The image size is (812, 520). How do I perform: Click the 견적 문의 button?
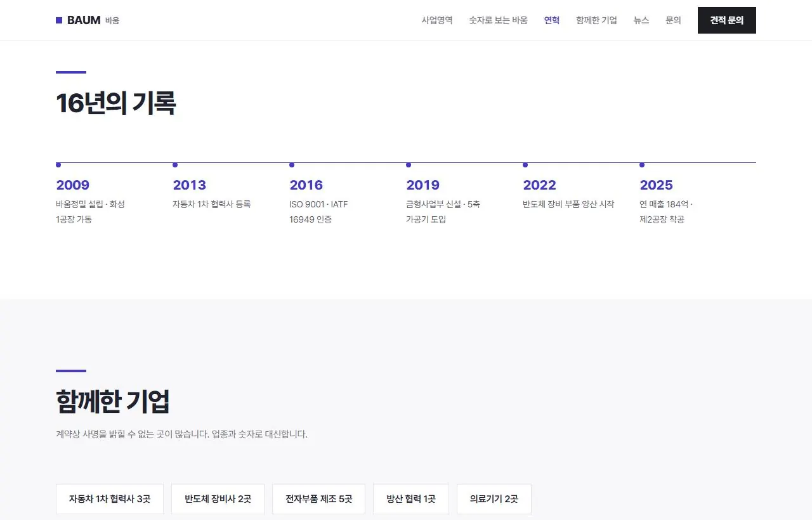click(727, 20)
